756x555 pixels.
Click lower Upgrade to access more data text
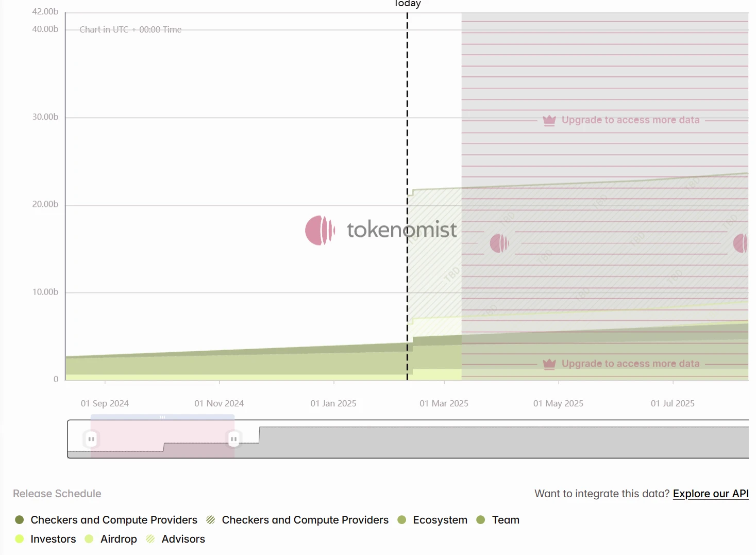pos(630,364)
